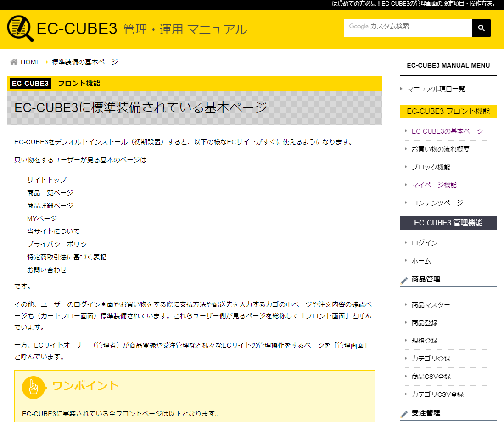Click 標準装備の基本ページ breadcrumb text
The image size is (504, 422).
click(85, 62)
